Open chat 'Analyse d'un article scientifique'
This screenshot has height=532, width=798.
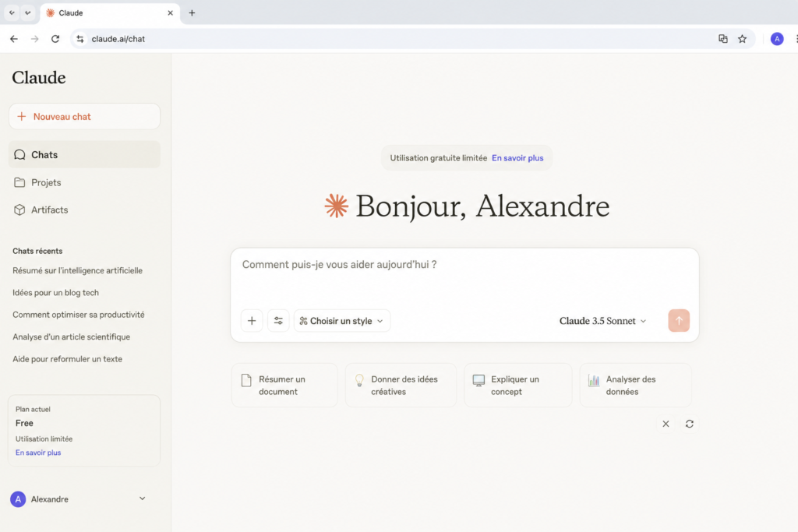coord(71,336)
